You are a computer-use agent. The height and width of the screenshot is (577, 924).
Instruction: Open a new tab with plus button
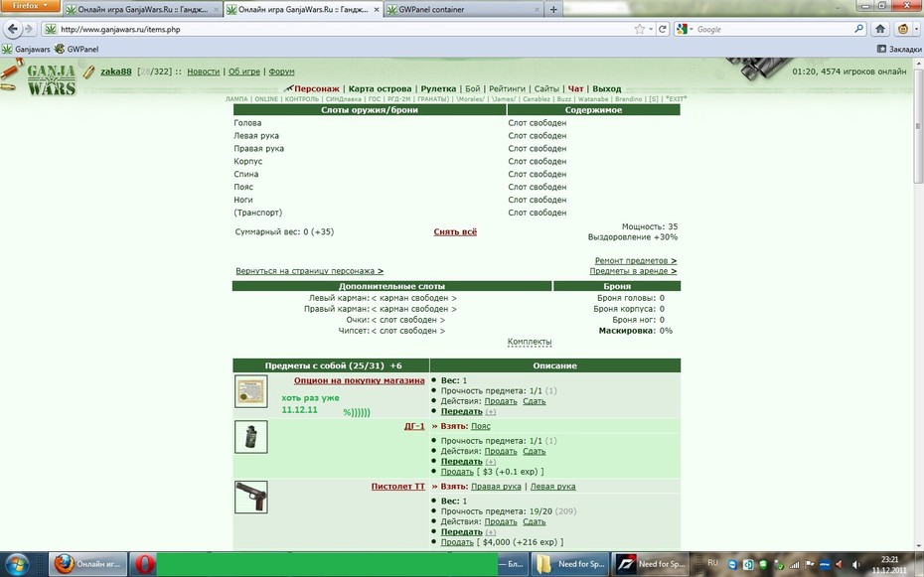point(553,9)
